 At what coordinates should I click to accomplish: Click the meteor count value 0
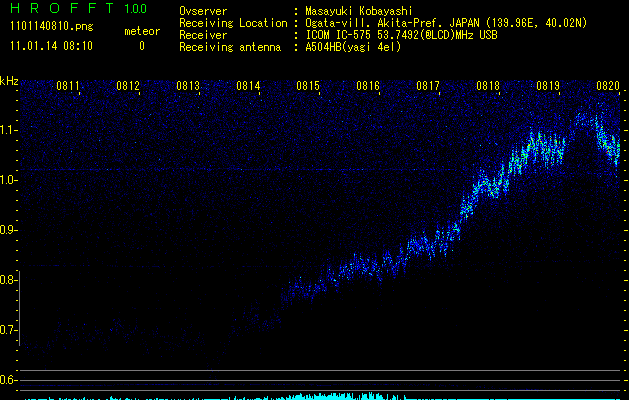(142, 46)
